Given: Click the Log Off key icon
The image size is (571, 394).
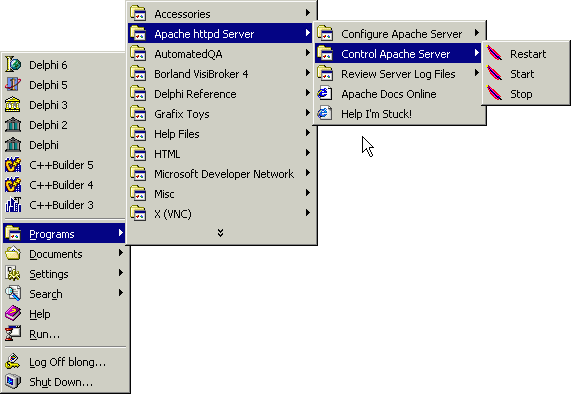Looking at the screenshot, I should [x=13, y=362].
